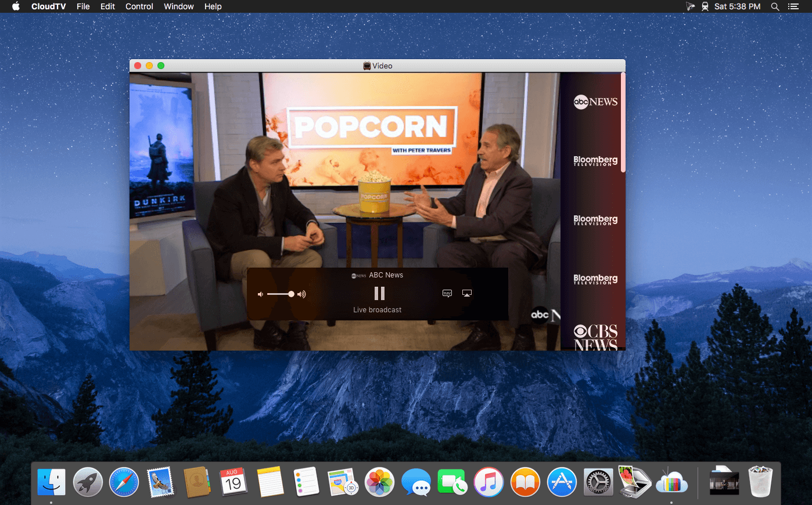812x505 pixels.
Task: Open Notification Center from the menu bar
Action: click(793, 6)
